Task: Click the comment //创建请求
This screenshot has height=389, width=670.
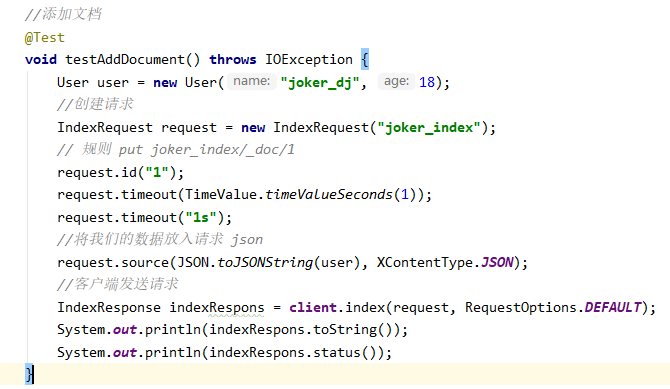Action: (x=95, y=104)
